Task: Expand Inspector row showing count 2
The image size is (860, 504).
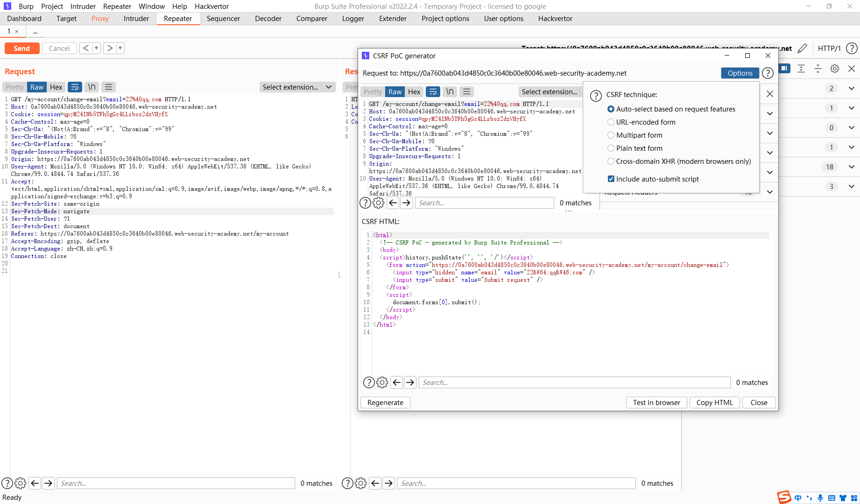Action: 852,88
